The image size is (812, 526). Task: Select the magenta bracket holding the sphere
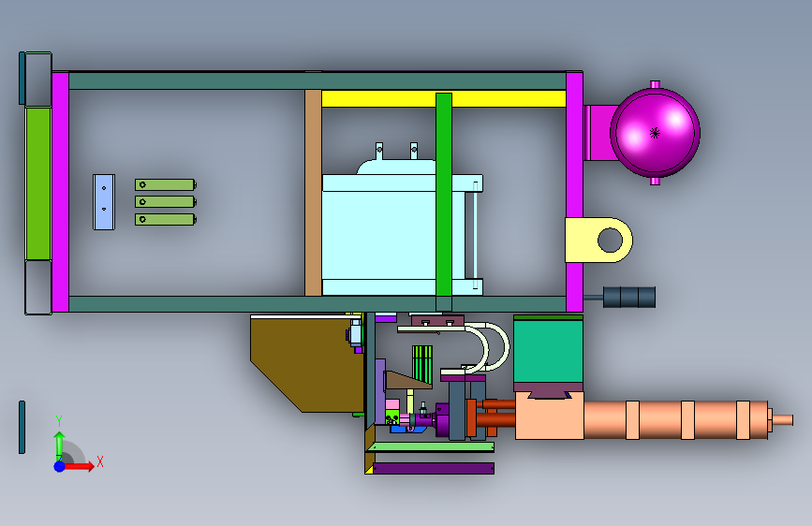(x=599, y=133)
